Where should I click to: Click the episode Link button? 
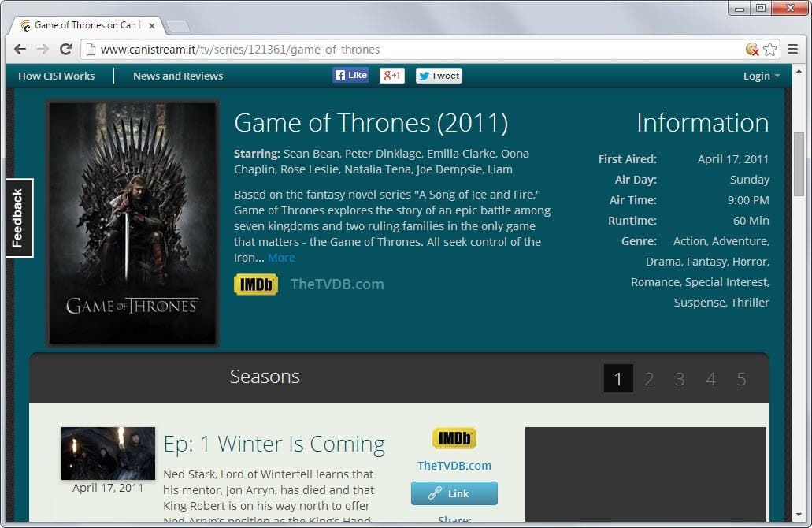(x=454, y=493)
